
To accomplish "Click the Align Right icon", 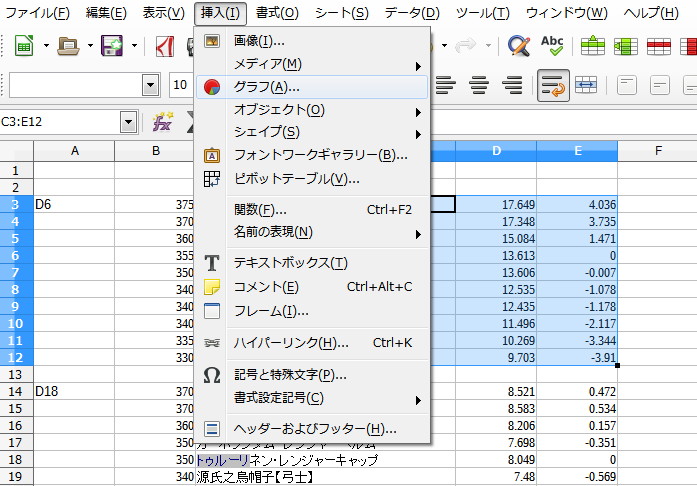I will click(x=512, y=84).
